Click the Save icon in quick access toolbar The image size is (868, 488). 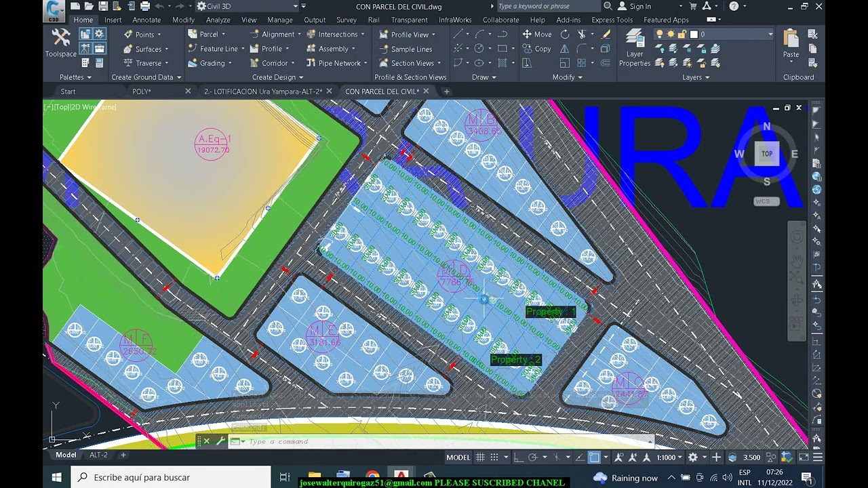coord(104,6)
